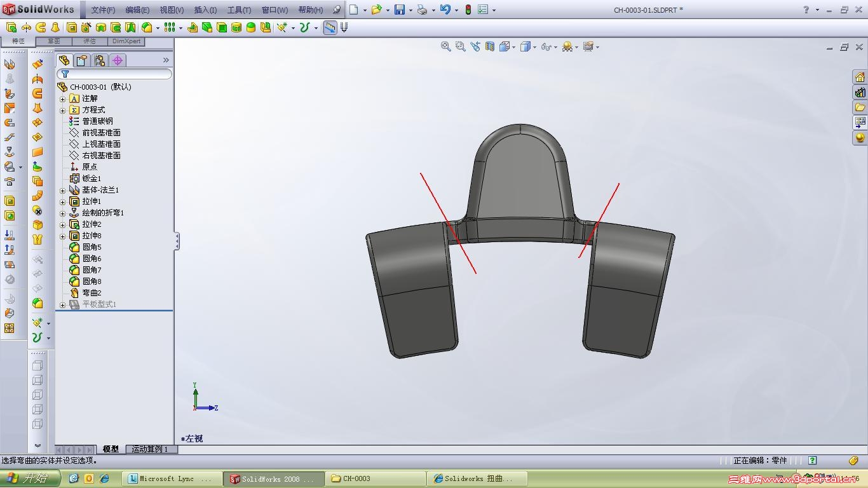Viewport: 868px width, 488px height.
Task: Open the 插入(I) menu
Action: pos(205,10)
